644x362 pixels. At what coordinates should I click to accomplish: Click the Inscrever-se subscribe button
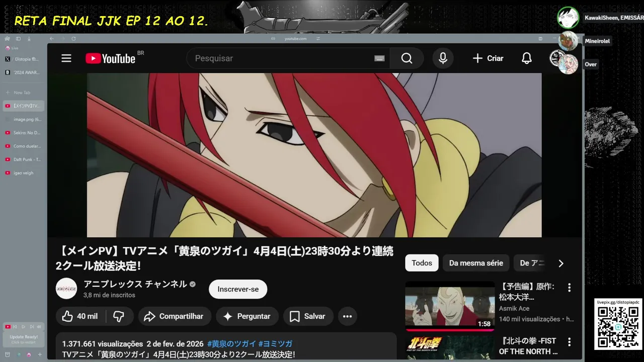[x=238, y=289]
